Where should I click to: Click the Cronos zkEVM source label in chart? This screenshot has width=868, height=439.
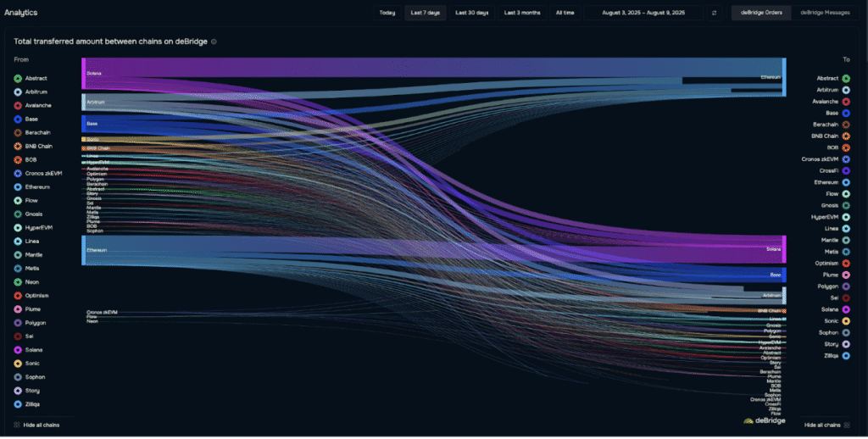click(102, 312)
